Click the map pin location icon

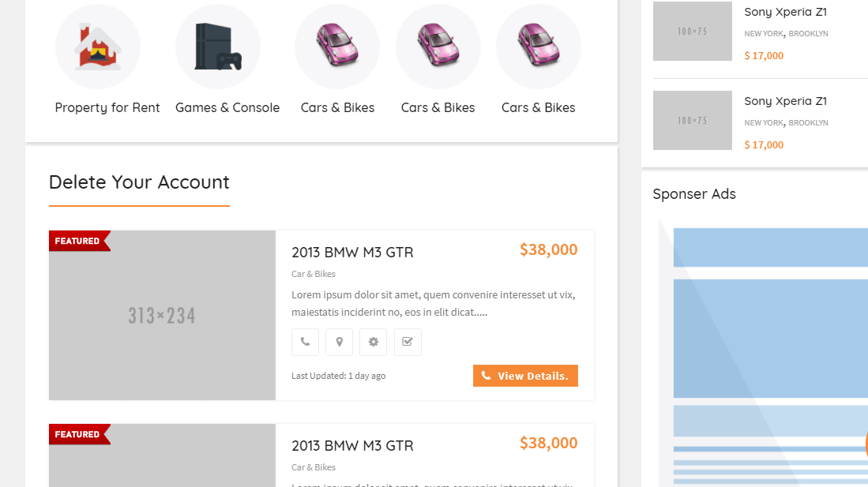pos(339,343)
